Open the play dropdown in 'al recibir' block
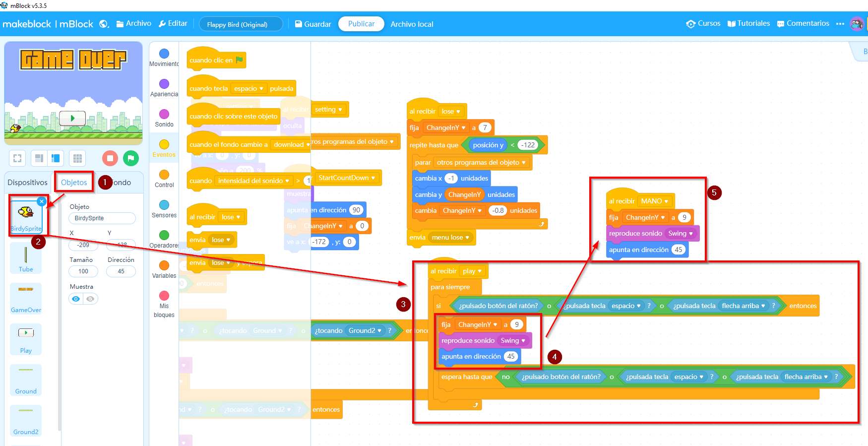This screenshot has width=868, height=446. (472, 271)
